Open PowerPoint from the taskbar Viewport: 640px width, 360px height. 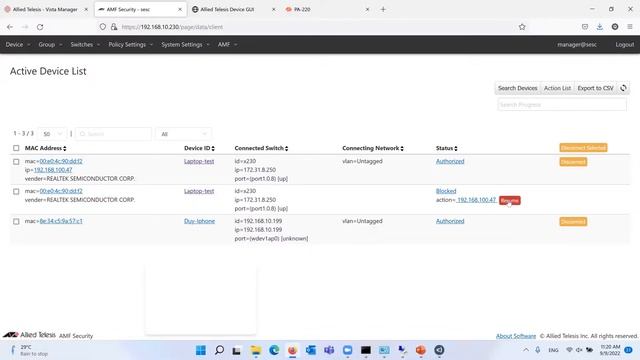click(421, 350)
